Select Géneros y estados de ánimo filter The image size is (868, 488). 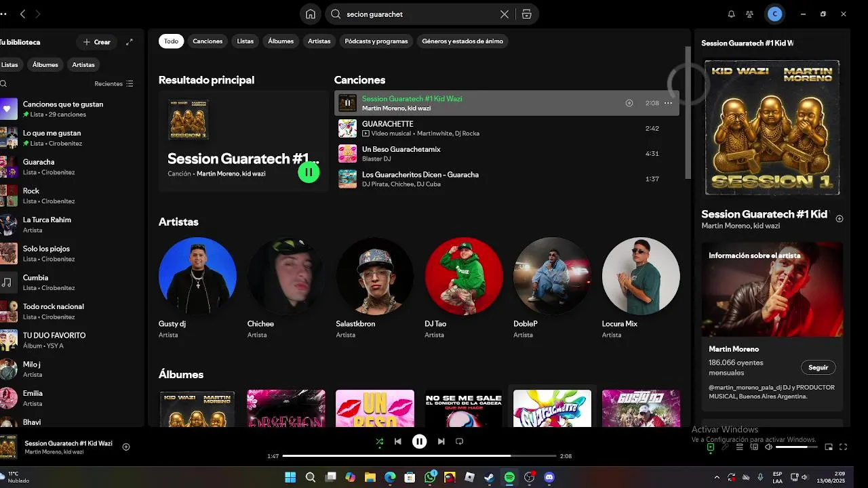[x=462, y=41]
